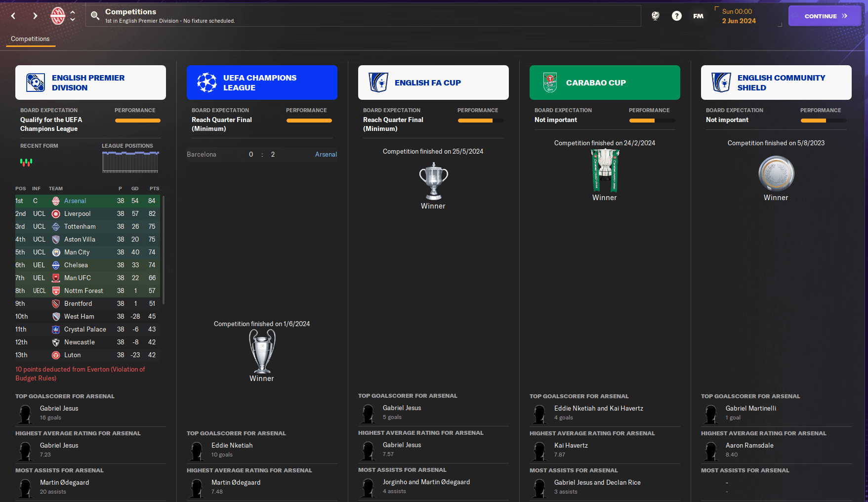Screen dimensions: 868x502
Task: Click the Liverpool row in the table
Action: coord(88,213)
